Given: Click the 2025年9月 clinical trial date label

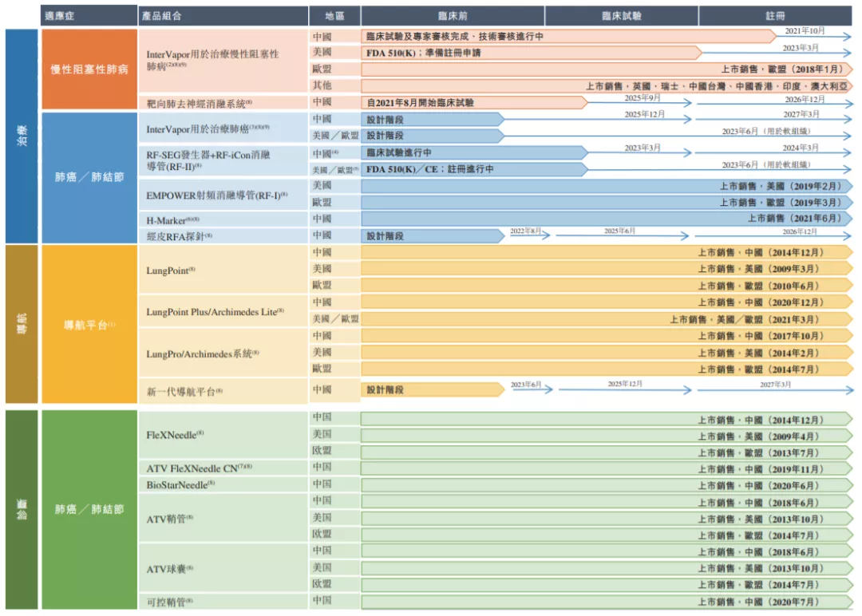Looking at the screenshot, I should click(642, 98).
